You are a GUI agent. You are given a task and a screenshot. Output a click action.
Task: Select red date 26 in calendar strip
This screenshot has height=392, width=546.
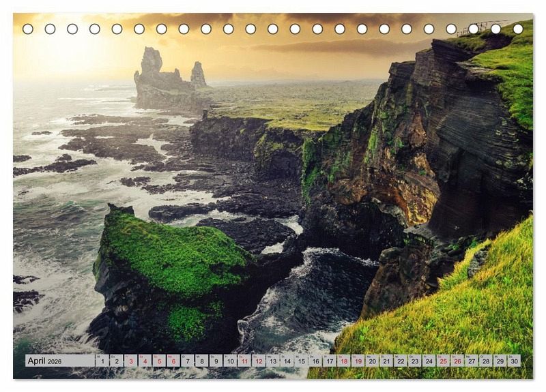pos(457,361)
